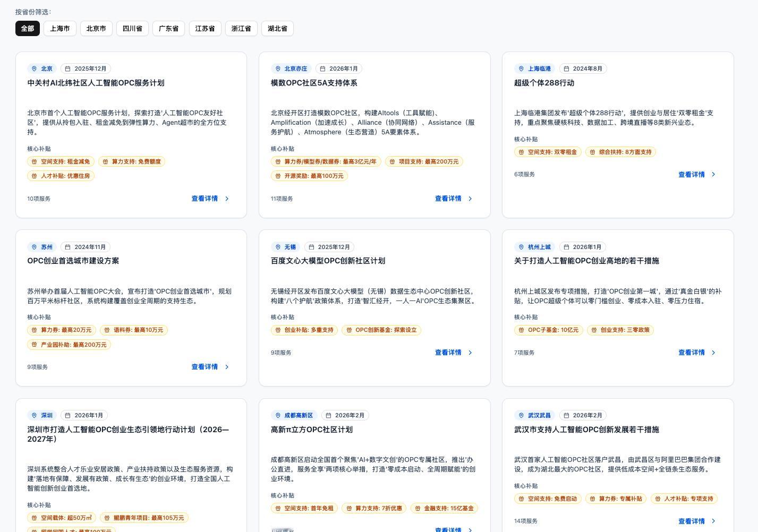Viewport: 758px width, 532px height.
Task: Click the calendar icon beside 2026年1月 on 深圳 card
Action: click(x=68, y=415)
